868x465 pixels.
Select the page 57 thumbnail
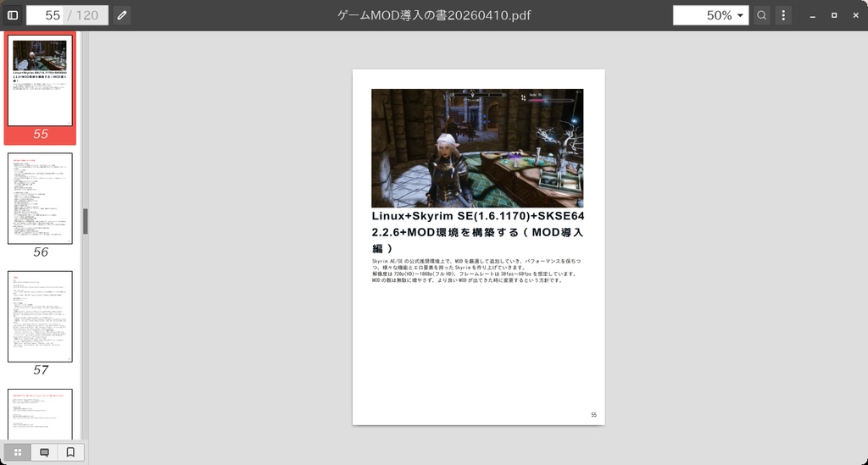[40, 316]
